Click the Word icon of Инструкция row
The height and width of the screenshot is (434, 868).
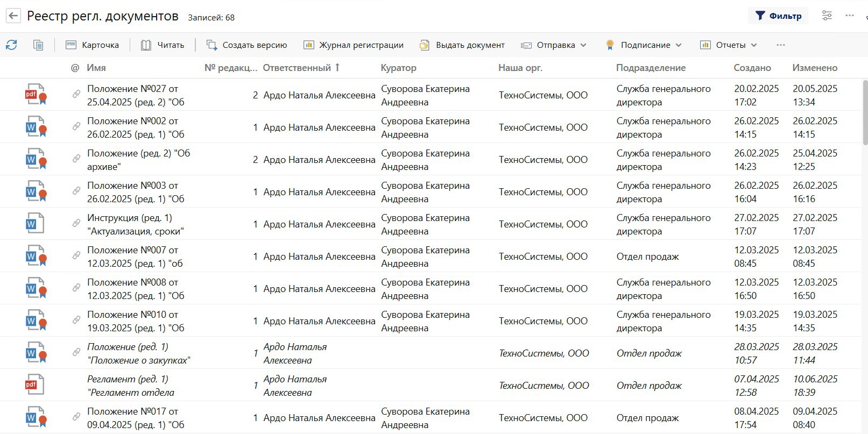pyautogui.click(x=34, y=224)
